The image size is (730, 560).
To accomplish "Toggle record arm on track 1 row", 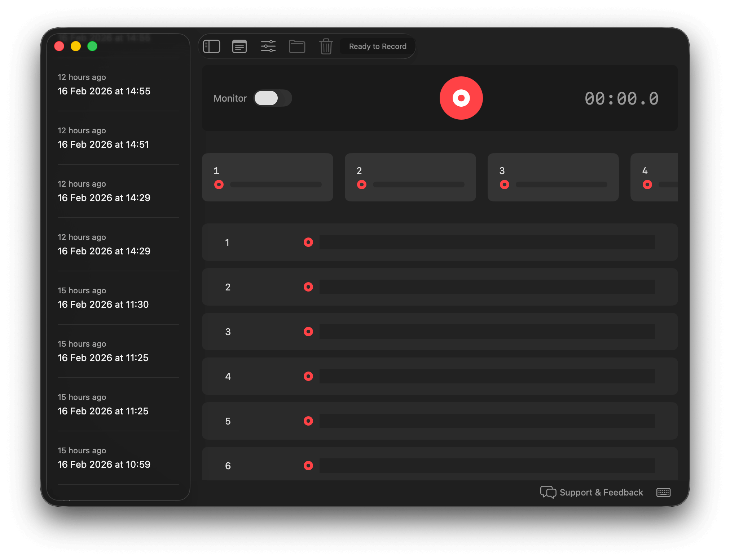I will click(x=308, y=242).
